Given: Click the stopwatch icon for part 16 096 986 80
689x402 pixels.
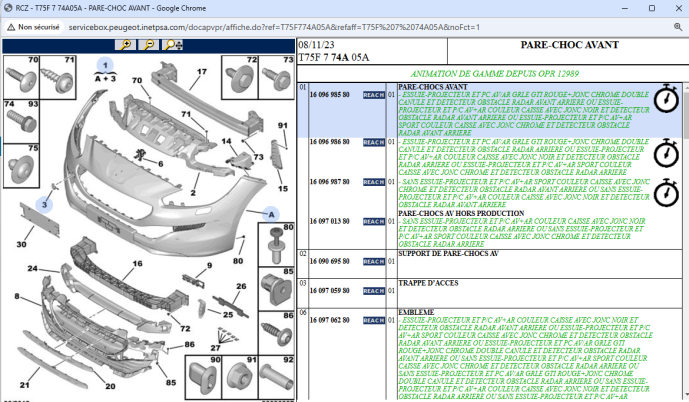Looking at the screenshot, I should point(666,153).
